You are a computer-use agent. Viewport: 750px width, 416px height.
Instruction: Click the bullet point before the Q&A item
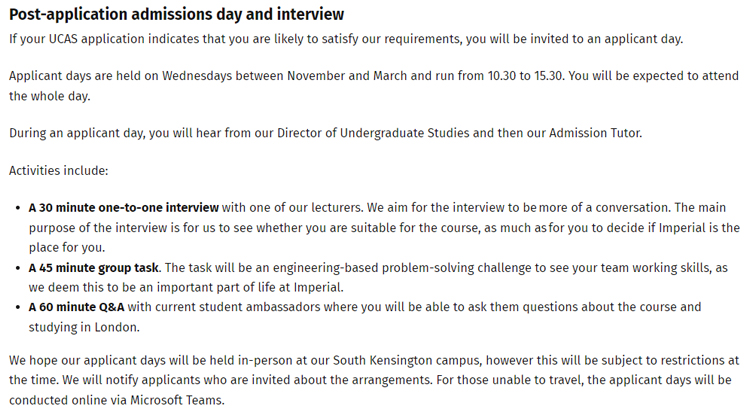18,307
